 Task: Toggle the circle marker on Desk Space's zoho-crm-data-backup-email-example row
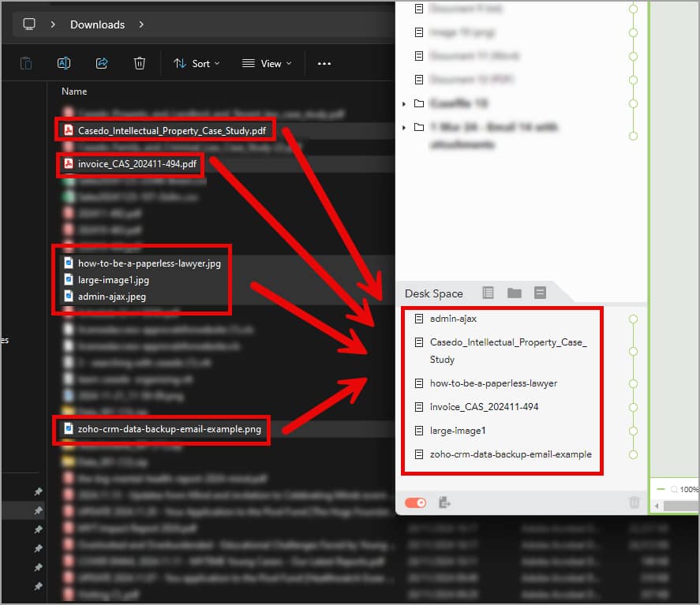[x=633, y=454]
